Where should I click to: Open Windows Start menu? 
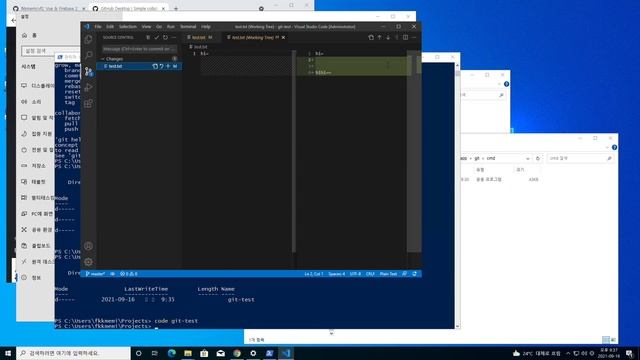coord(8,353)
